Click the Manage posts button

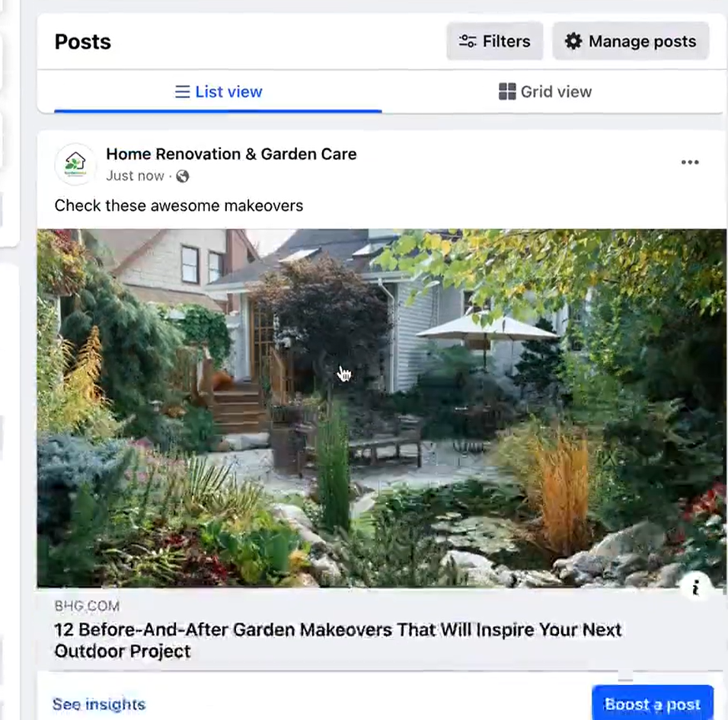[631, 41]
